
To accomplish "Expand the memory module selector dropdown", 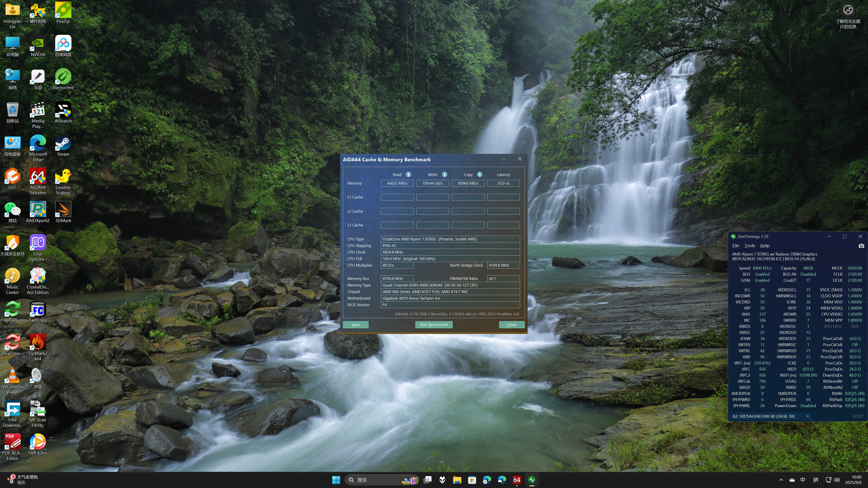I will coord(807,416).
